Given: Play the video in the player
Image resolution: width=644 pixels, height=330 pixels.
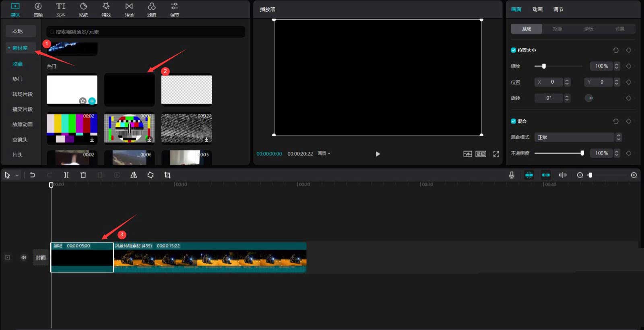Looking at the screenshot, I should [x=378, y=154].
